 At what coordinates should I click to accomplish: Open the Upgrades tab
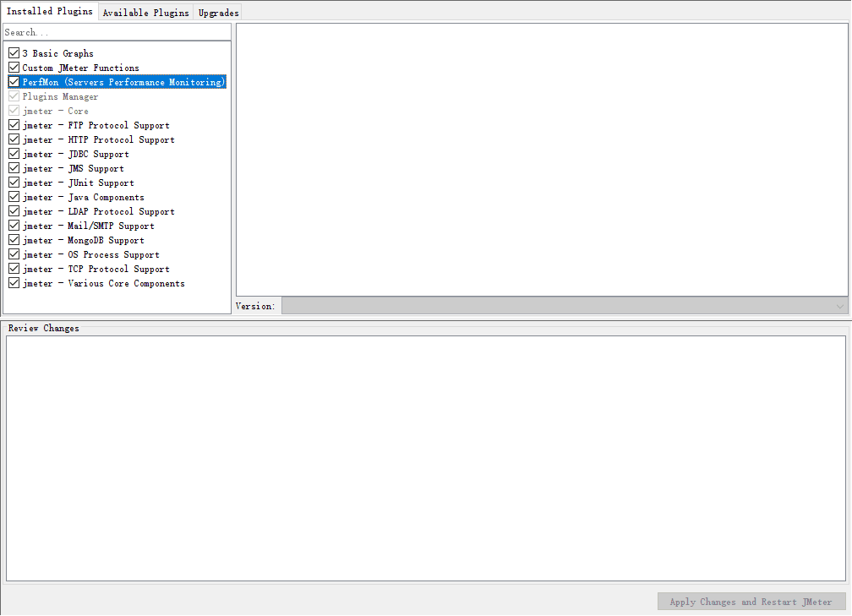(218, 13)
